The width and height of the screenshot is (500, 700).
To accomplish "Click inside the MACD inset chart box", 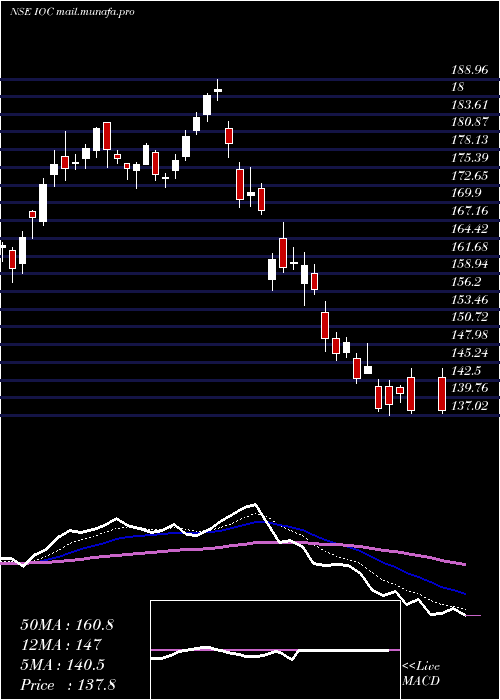I will click(275, 650).
